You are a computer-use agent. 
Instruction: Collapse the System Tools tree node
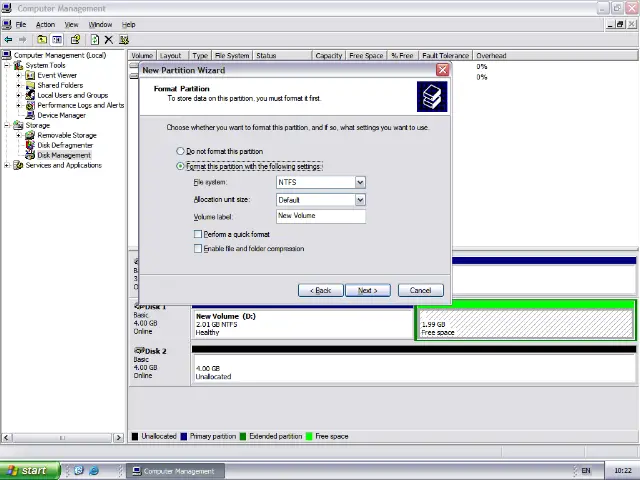click(x=7, y=65)
